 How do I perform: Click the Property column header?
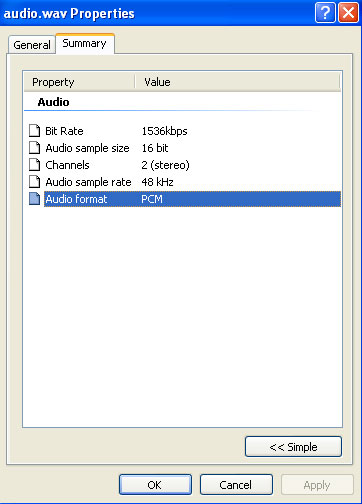coord(79,82)
